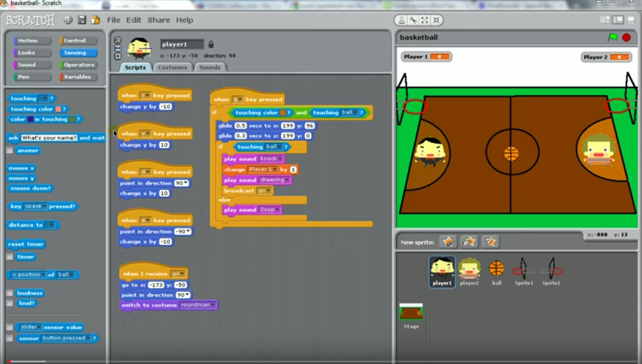Image resolution: width=642 pixels, height=364 pixels.
Task: Check the loudness reporter checkbox
Action: tap(10, 293)
